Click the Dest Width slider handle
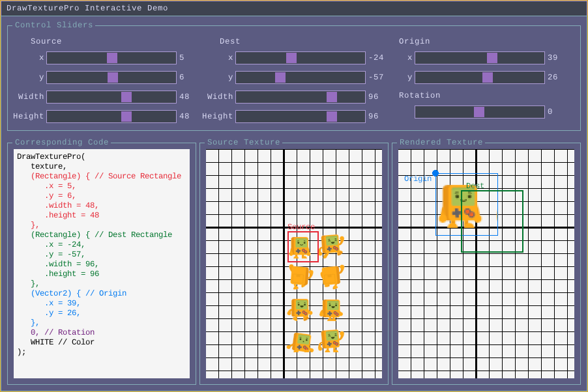Screen dimensions: 588x392 (332, 97)
